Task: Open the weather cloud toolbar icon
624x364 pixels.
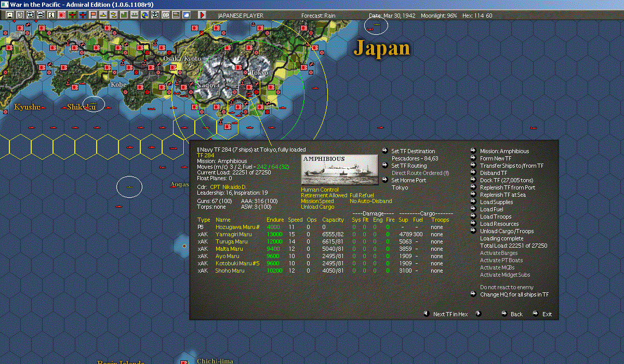Action: coord(186,15)
